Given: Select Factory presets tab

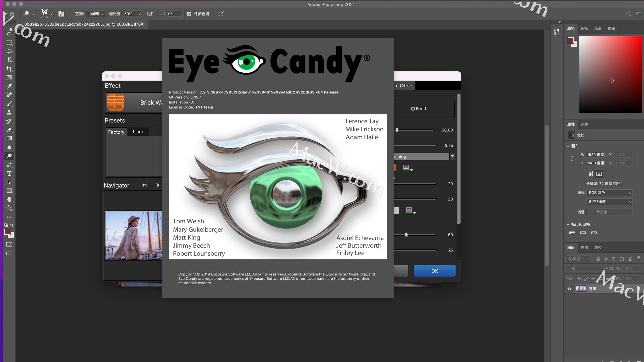Looking at the screenshot, I should pos(116,132).
